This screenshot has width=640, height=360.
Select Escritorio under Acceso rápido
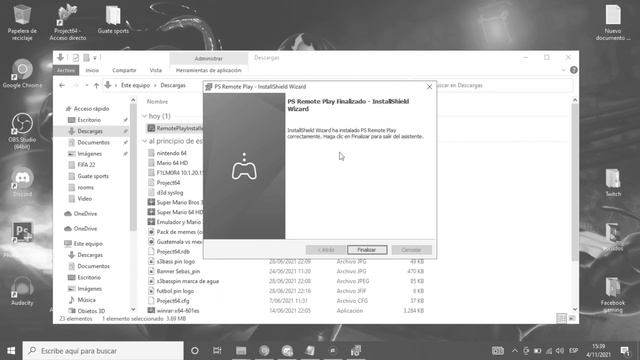(x=89, y=120)
